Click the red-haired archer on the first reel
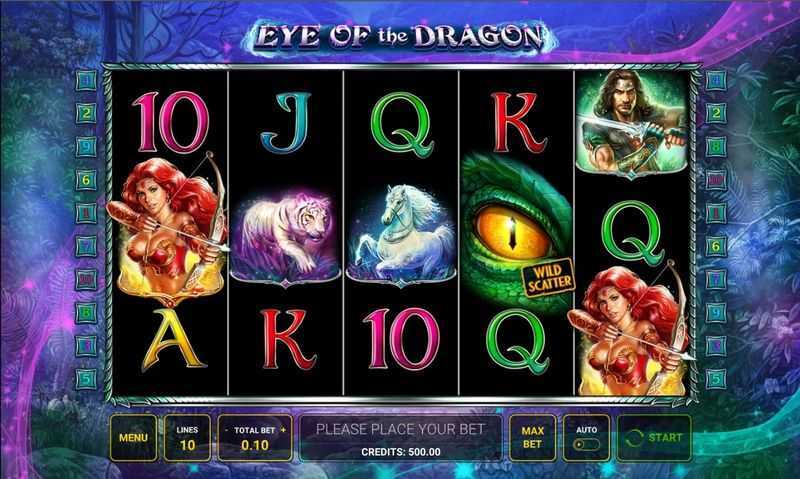 point(168,228)
